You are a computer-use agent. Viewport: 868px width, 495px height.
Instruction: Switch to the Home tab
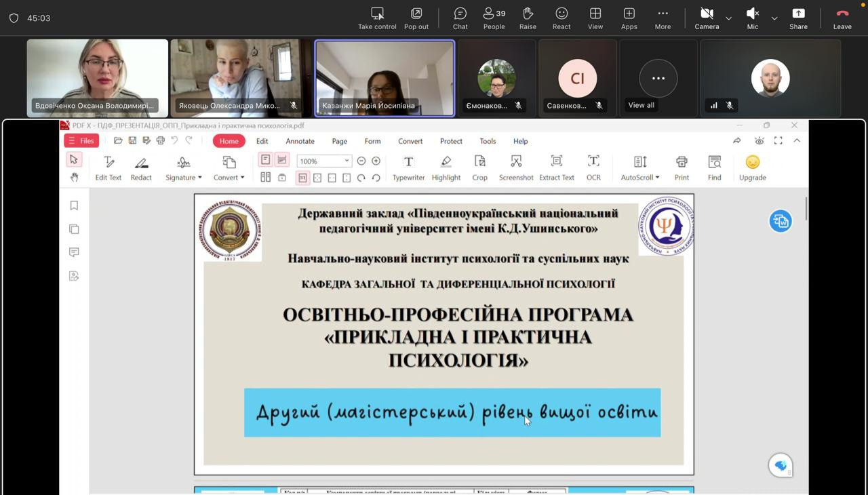pos(229,141)
